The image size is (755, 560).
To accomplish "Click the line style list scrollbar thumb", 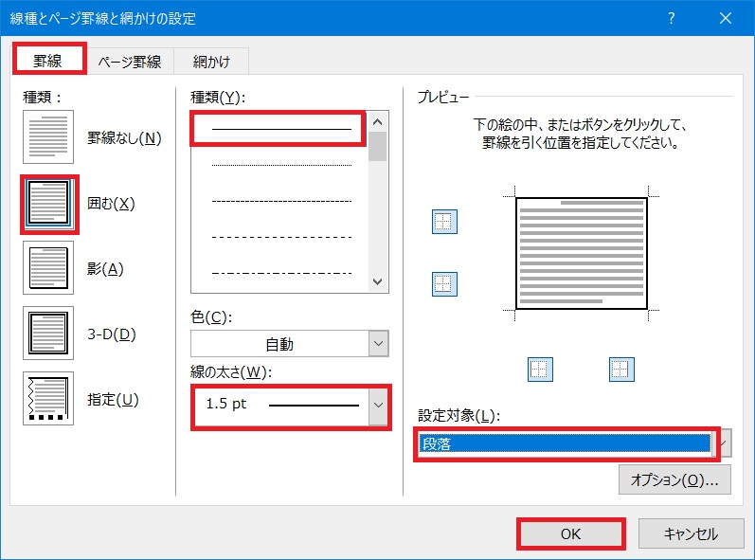I will 378,146.
